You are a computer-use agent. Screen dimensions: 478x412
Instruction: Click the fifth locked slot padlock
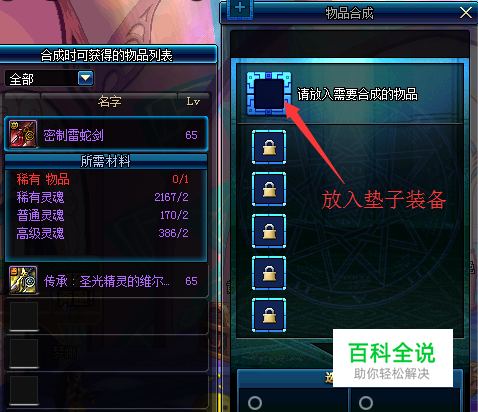pos(269,315)
